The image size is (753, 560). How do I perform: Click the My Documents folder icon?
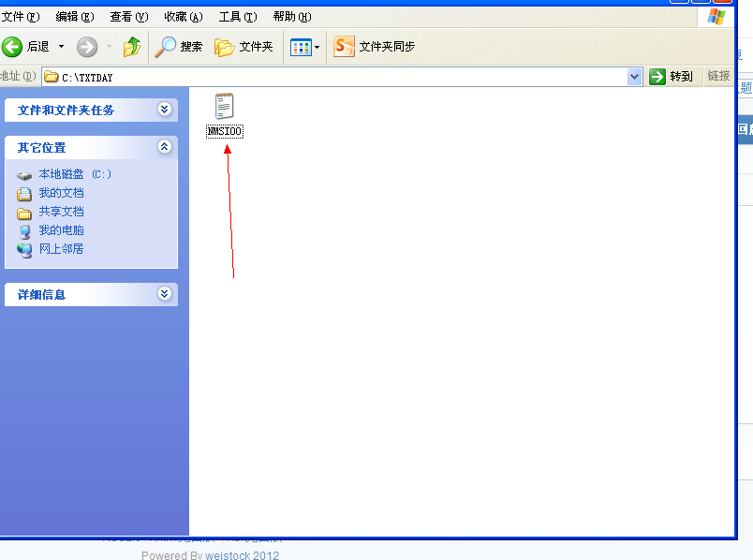pos(24,194)
